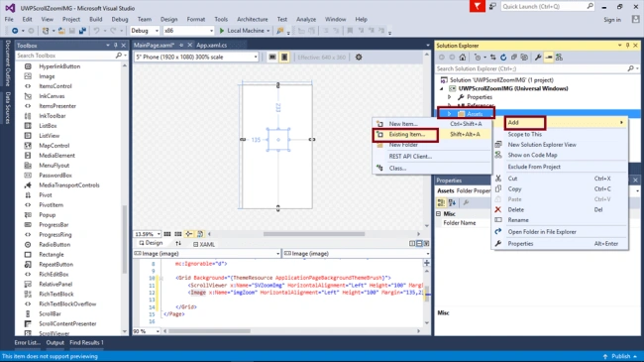Viewport: 644px width, 362px height.
Task: Select the RadioButton control in Toolbox
Action: click(x=54, y=244)
